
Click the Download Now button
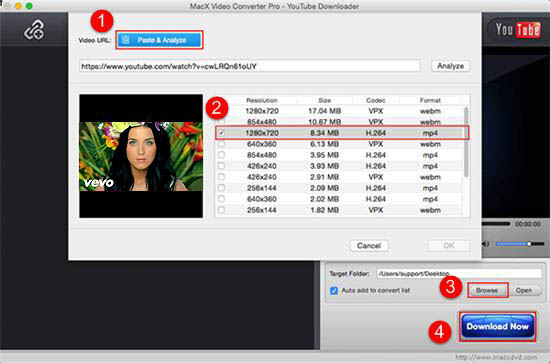pyautogui.click(x=497, y=327)
